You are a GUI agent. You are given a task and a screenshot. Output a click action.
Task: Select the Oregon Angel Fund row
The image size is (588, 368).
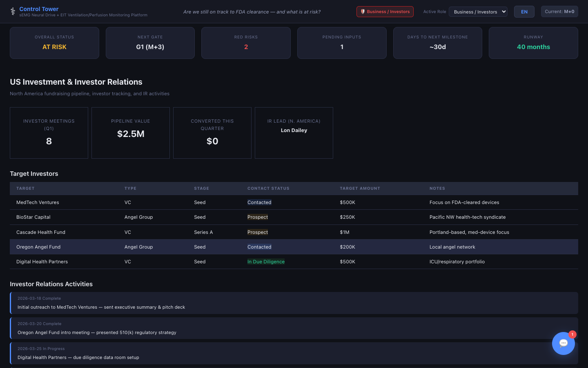coord(38,247)
